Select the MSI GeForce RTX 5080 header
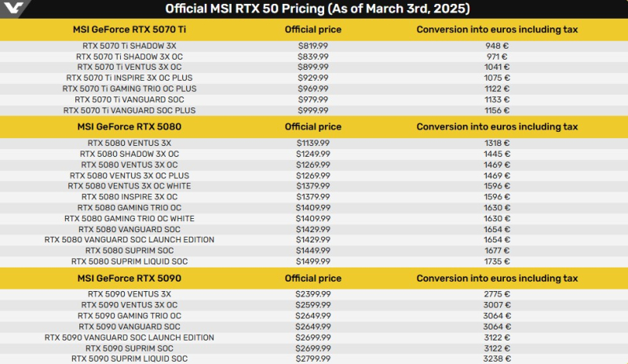The height and width of the screenshot is (364, 628). (129, 126)
